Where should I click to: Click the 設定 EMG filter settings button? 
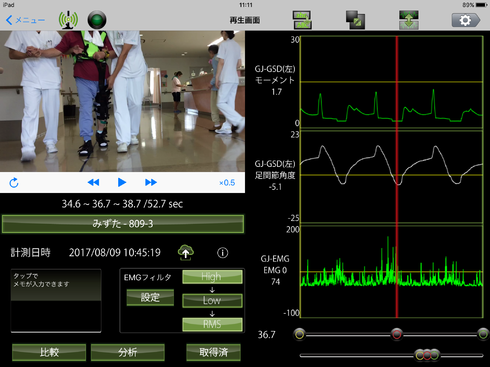(150, 297)
